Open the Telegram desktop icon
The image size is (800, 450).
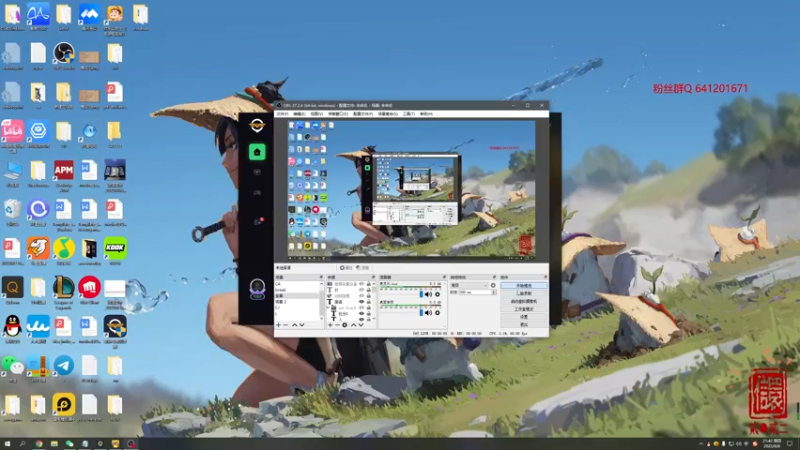[x=64, y=367]
